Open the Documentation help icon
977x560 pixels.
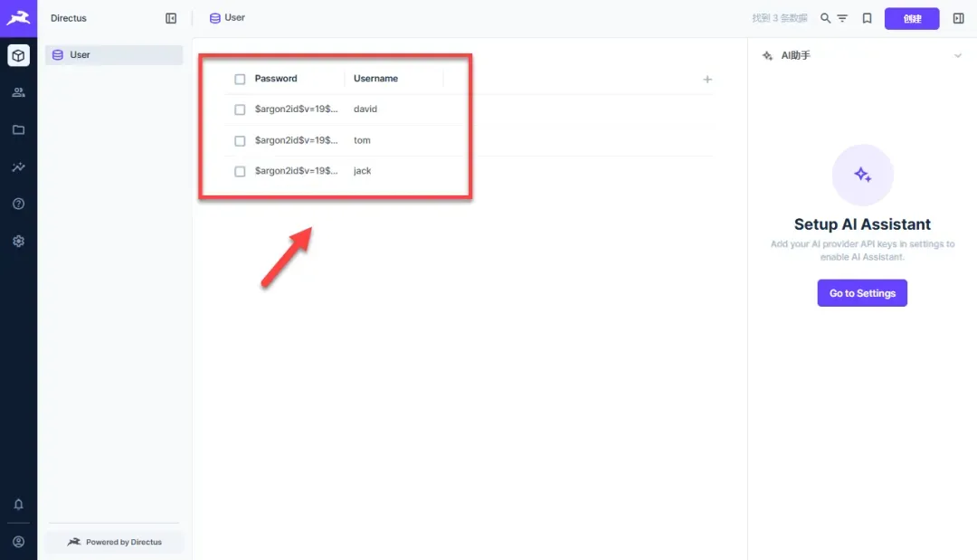(x=18, y=204)
